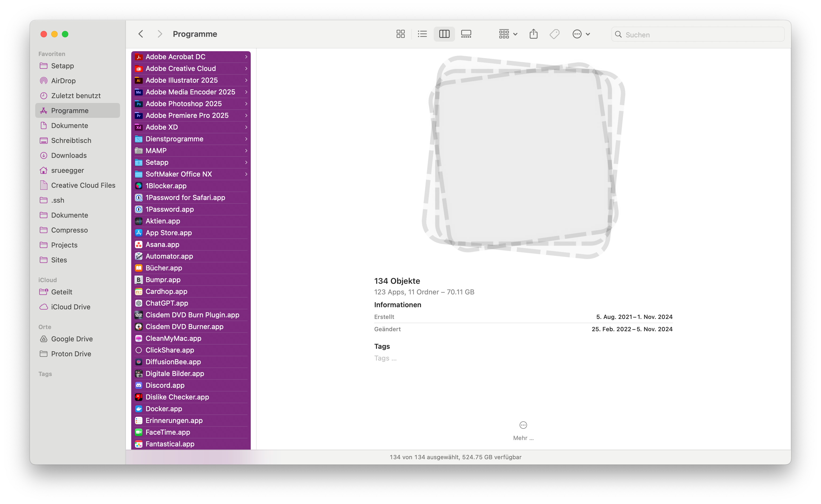Select the Setapp folder in file list

(x=191, y=162)
